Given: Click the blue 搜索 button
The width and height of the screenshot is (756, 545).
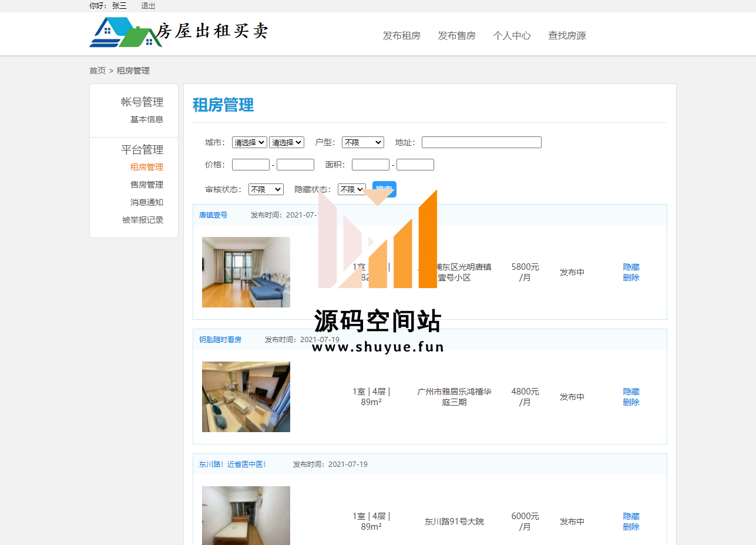Looking at the screenshot, I should pyautogui.click(x=384, y=189).
